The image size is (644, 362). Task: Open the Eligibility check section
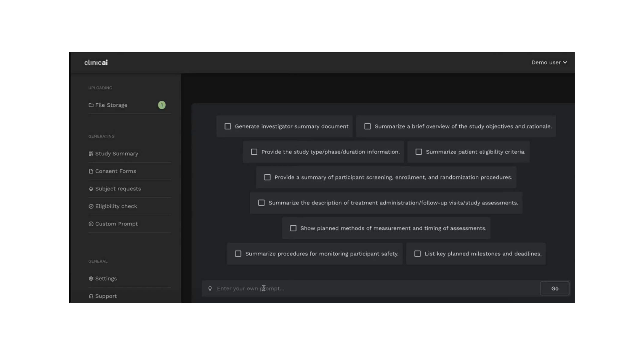tap(116, 206)
